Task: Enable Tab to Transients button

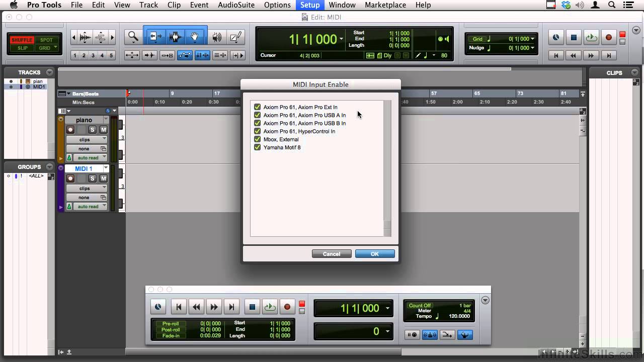Action: coord(149,55)
